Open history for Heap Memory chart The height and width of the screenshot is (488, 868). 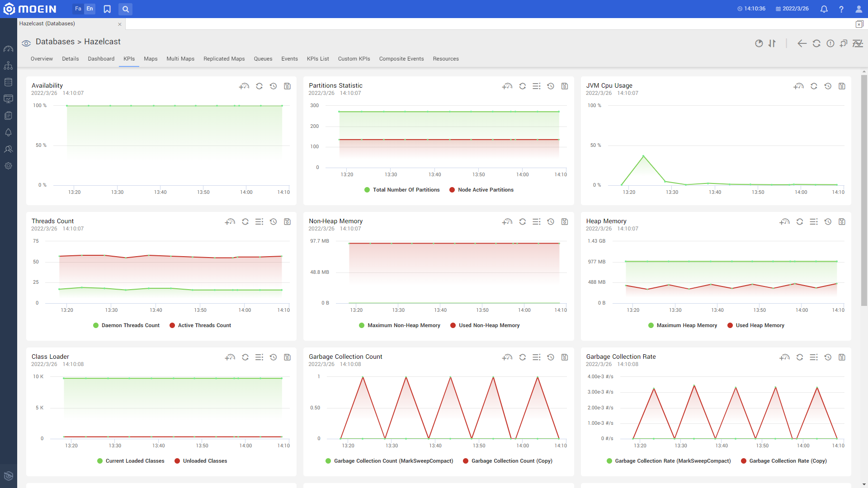click(828, 221)
